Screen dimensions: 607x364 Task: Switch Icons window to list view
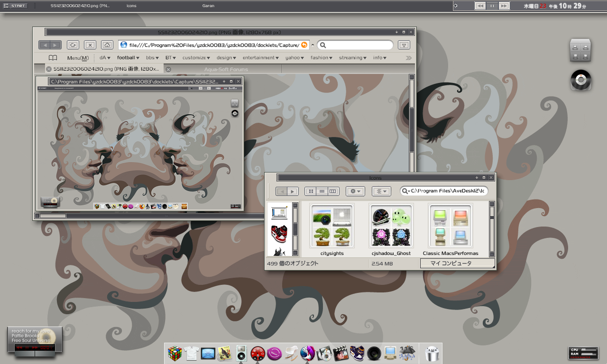coord(322,191)
